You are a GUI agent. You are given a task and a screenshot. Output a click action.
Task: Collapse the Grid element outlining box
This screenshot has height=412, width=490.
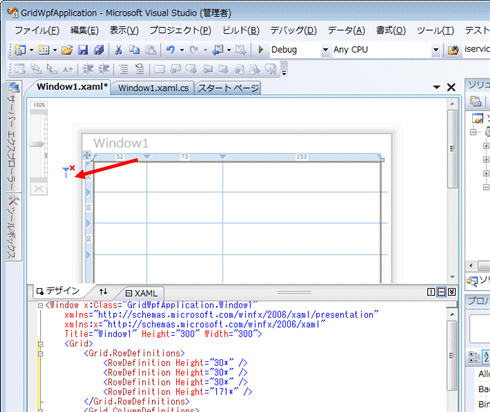40,344
